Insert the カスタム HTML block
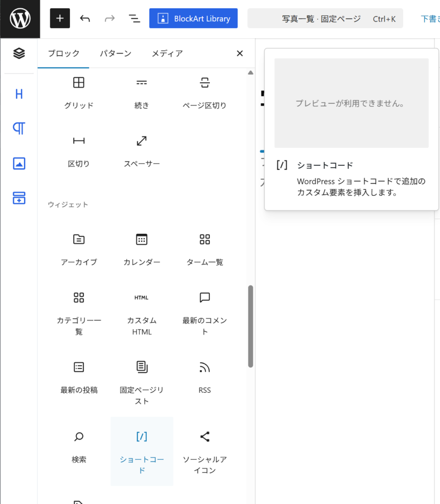 [141, 314]
